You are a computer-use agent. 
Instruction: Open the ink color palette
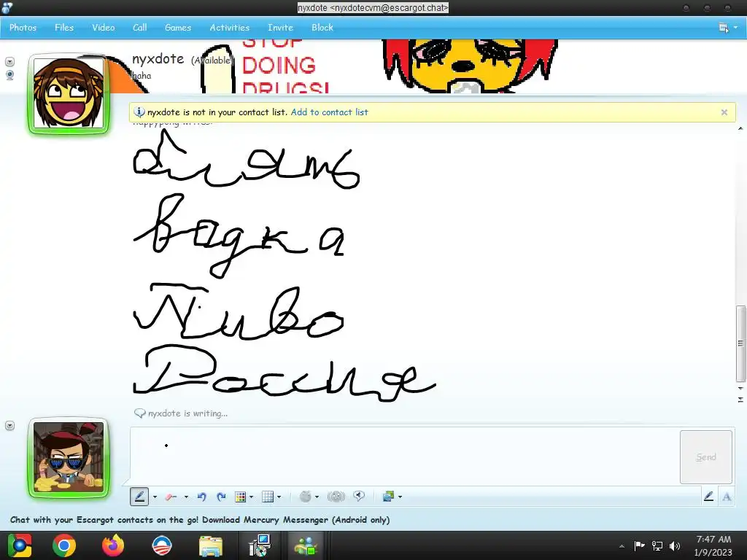point(241,497)
